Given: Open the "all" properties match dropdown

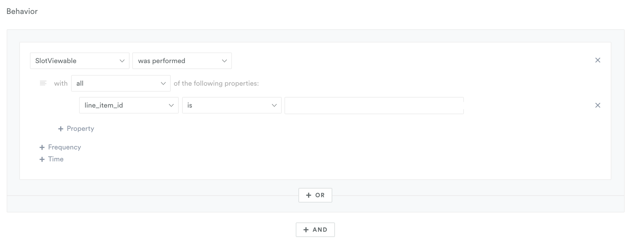Looking at the screenshot, I should (121, 83).
